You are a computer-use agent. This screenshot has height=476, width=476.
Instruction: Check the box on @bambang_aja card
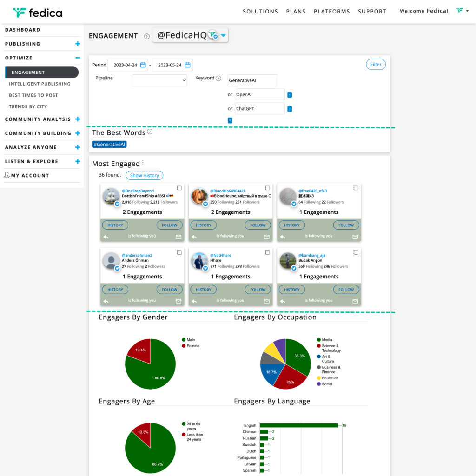[356, 253]
